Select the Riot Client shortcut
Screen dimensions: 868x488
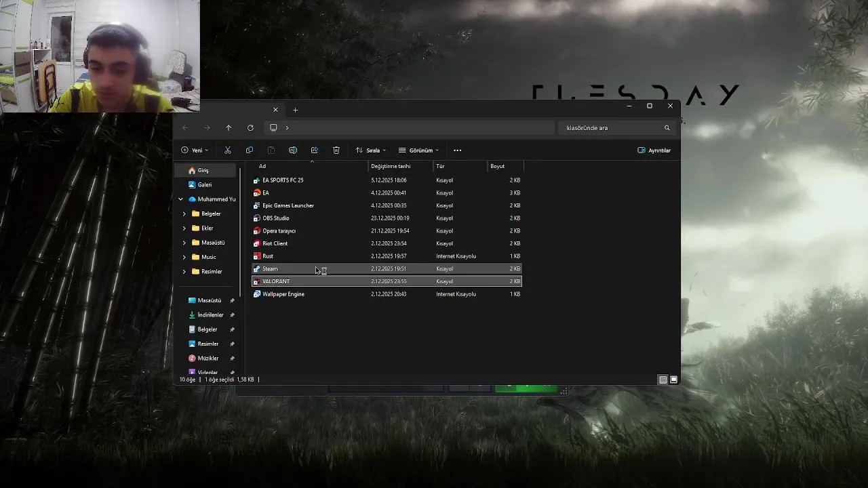[x=387, y=243]
